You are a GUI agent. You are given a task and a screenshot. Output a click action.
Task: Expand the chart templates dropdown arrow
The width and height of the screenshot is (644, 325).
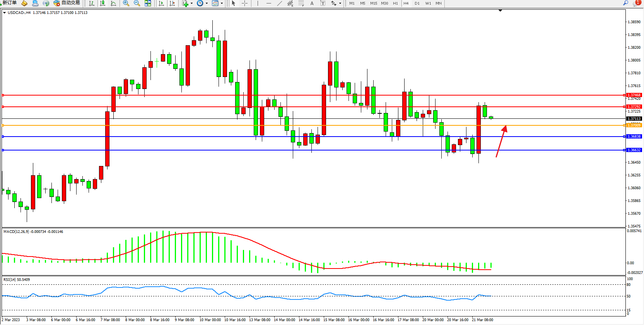click(x=222, y=3)
